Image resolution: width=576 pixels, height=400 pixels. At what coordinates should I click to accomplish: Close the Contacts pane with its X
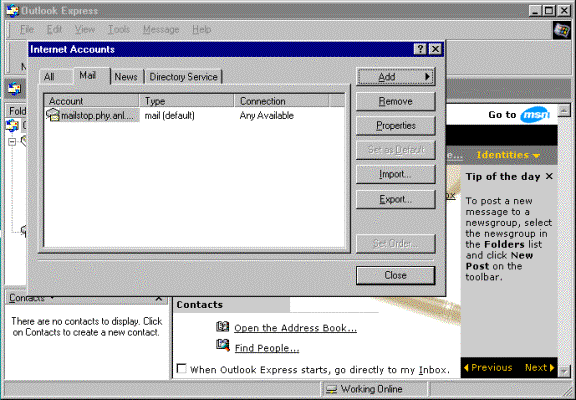click(x=159, y=298)
